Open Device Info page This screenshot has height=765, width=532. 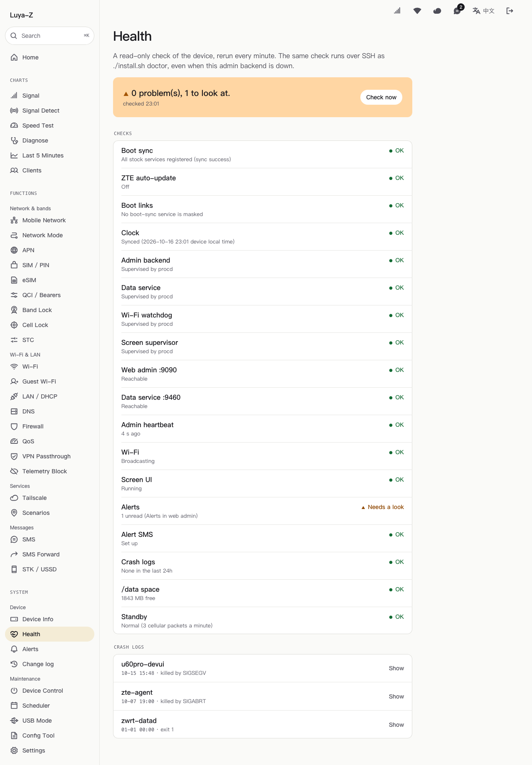pos(49,619)
